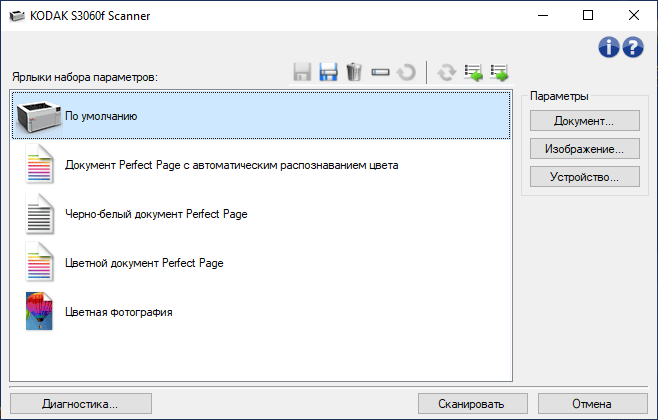Viewport: 658px width, 420px height.
Task: Open the Устройство... settings button
Action: pyautogui.click(x=585, y=177)
